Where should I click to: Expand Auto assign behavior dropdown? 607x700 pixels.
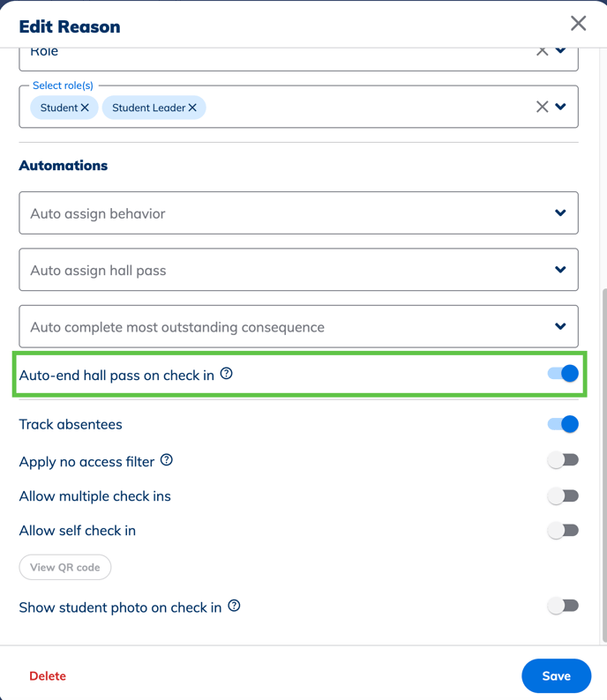[x=298, y=213]
